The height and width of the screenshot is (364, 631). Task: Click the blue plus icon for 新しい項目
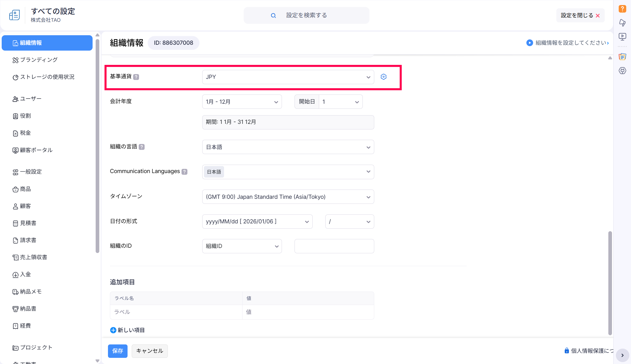(113, 330)
